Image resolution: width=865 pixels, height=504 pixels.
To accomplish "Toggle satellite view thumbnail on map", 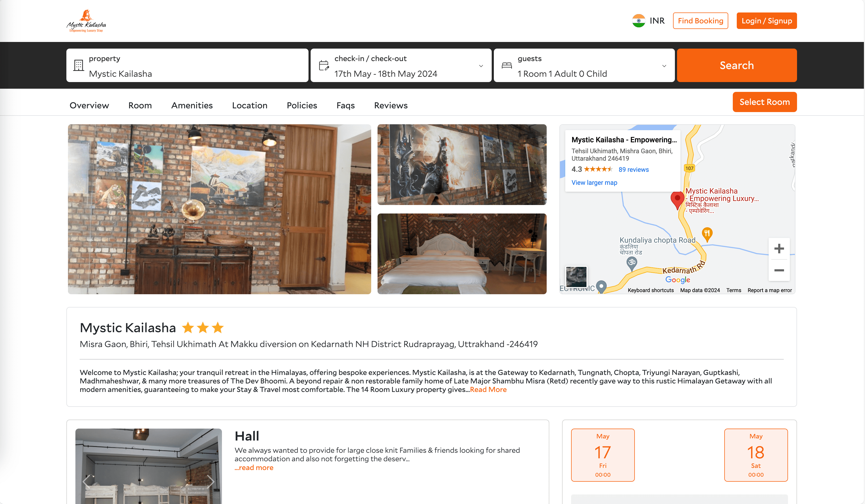I will click(576, 276).
